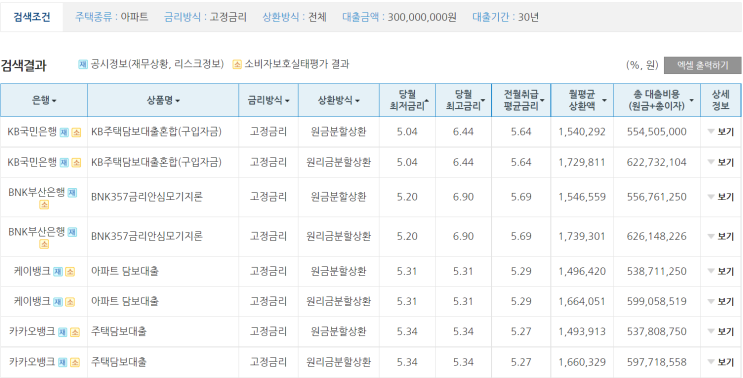This screenshot has width=743, height=378.
Task: Open 소 icon for 케이뱅크 599,058,519 row
Action: (70, 302)
